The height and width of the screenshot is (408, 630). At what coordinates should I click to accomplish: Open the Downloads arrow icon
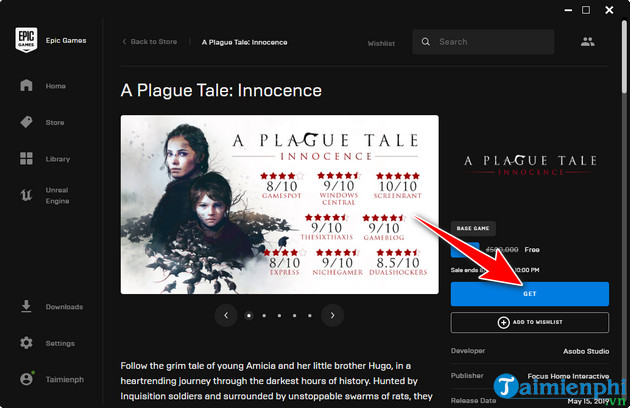[x=26, y=306]
